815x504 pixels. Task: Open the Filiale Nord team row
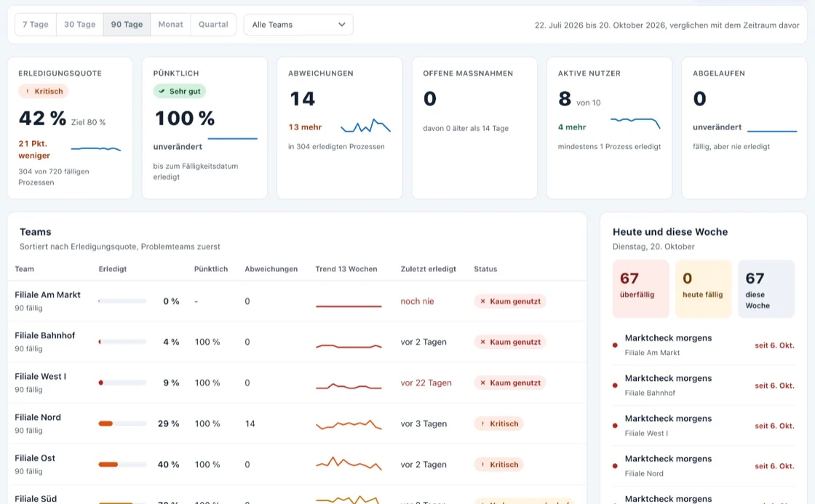[298, 424]
